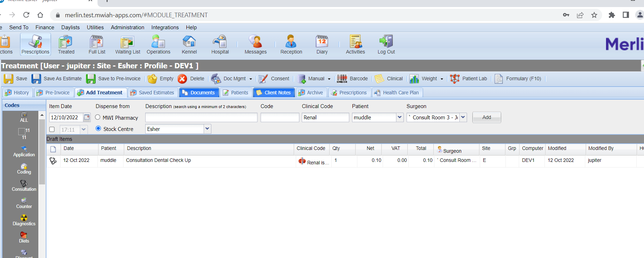
Task: Click the Log Out icon
Action: pos(386,44)
